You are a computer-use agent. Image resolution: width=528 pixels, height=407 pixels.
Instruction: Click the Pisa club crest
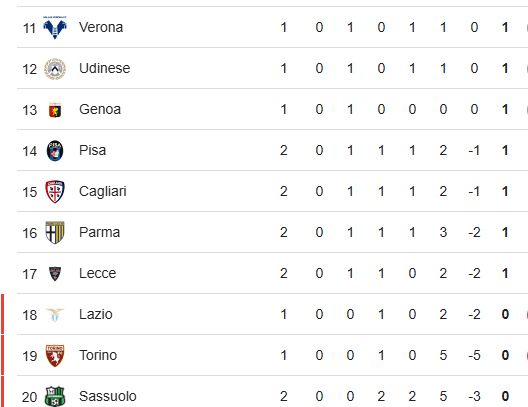point(55,151)
